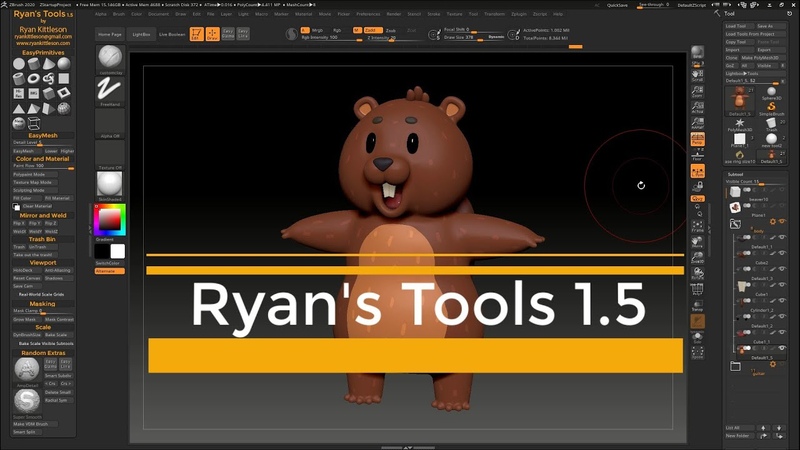Image resolution: width=800 pixels, height=450 pixels.
Task: Adjust the Mask Clamp slider
Action: coord(43,311)
